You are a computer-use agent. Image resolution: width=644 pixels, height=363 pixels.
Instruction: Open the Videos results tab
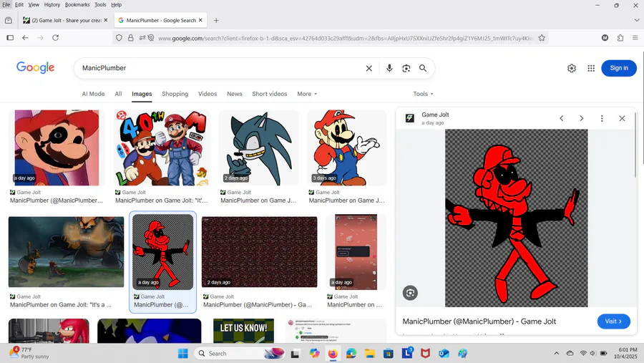(208, 94)
